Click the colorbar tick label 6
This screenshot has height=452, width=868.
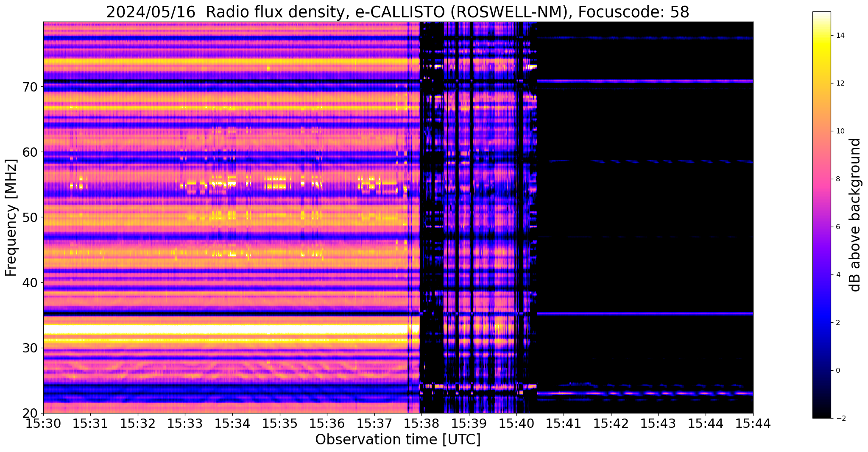(838, 227)
